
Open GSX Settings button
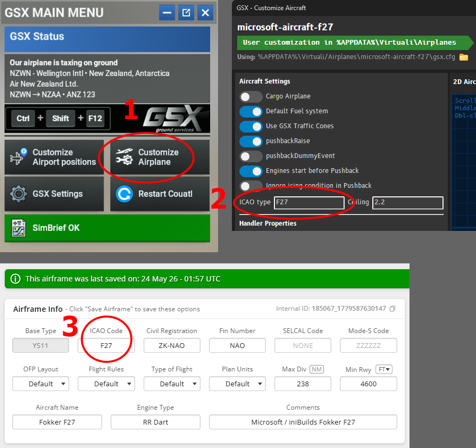point(54,194)
